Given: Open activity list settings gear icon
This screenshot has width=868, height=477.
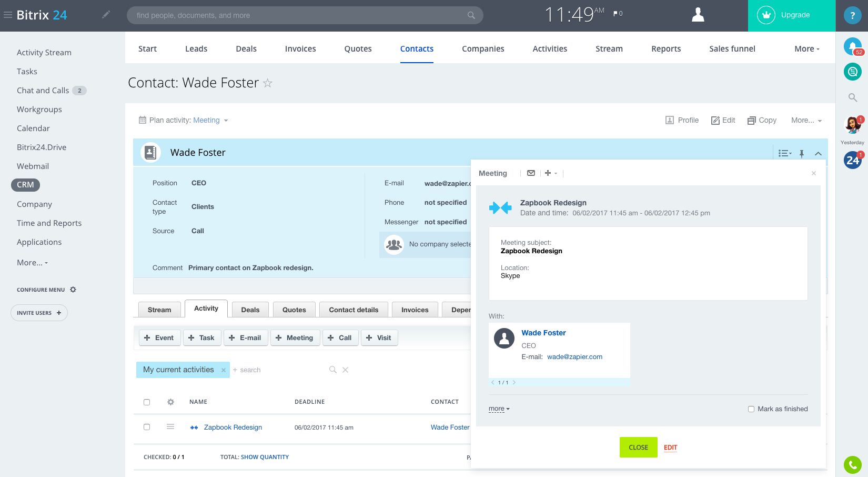Looking at the screenshot, I should pyautogui.click(x=170, y=402).
